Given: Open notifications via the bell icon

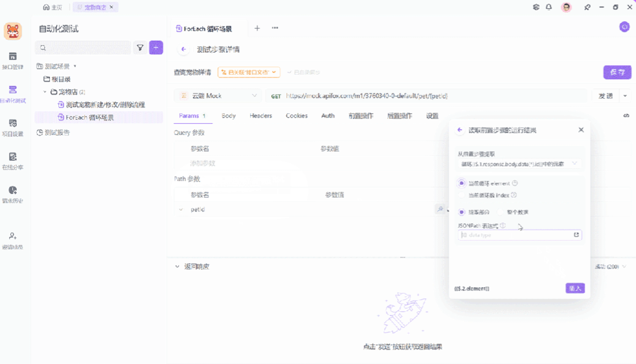Looking at the screenshot, I should click(x=550, y=7).
